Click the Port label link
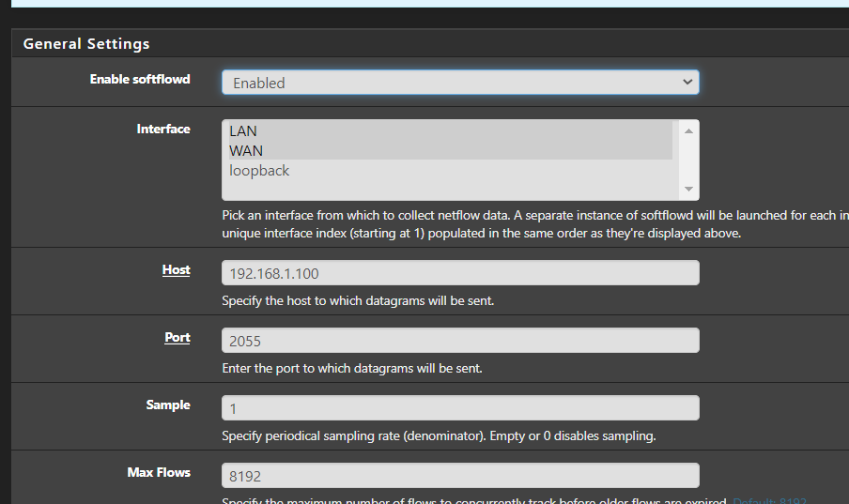The image size is (849, 504). coord(178,337)
